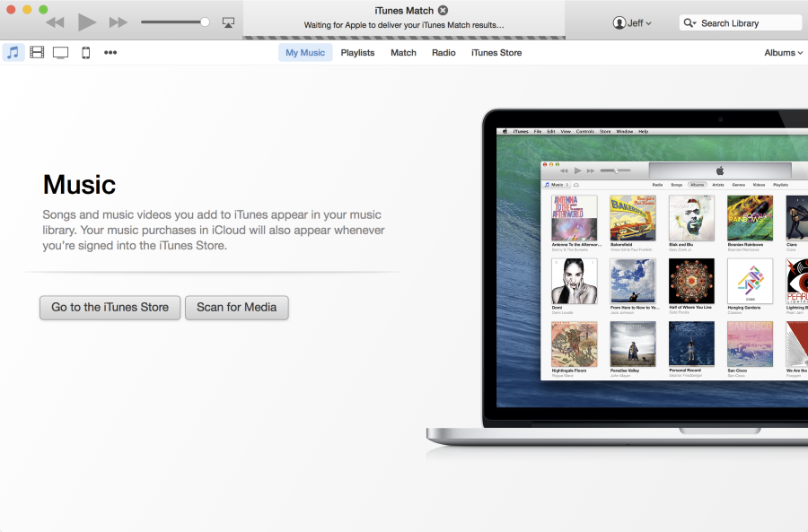This screenshot has height=532, width=808.
Task: Click 'Waiting for Apple to deliver' status text
Action: point(404,25)
